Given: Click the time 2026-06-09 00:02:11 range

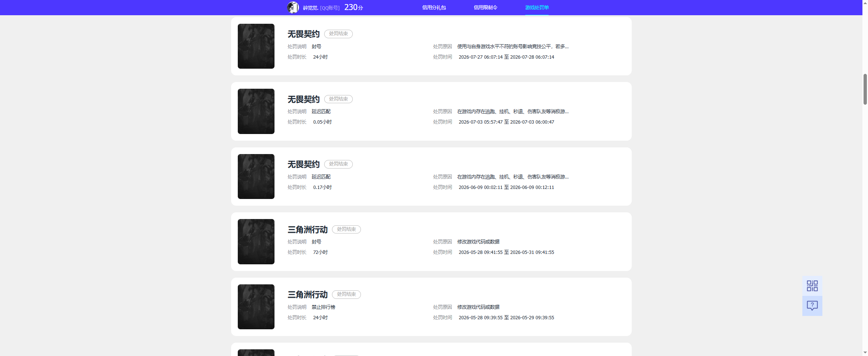Looking at the screenshot, I should pos(506,187).
